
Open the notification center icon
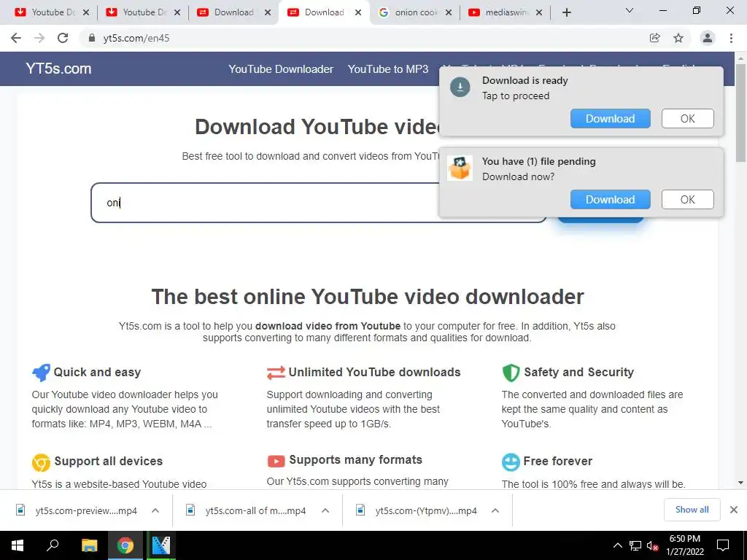click(x=723, y=545)
